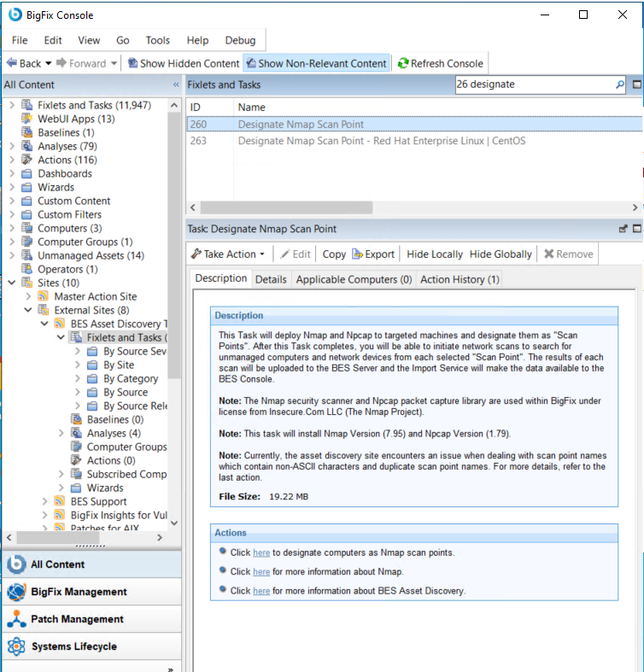Image resolution: width=644 pixels, height=672 pixels.
Task: Click the BigFix Management domain icon
Action: click(x=16, y=592)
